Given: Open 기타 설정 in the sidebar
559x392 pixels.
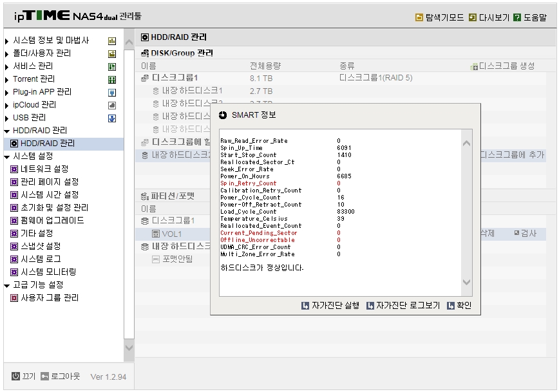Looking at the screenshot, I should [37, 234].
